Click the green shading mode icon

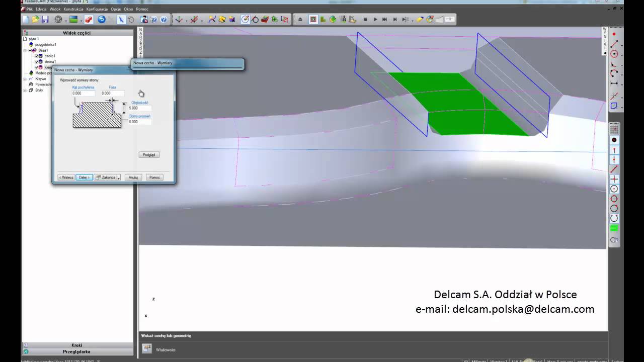[x=73, y=20]
